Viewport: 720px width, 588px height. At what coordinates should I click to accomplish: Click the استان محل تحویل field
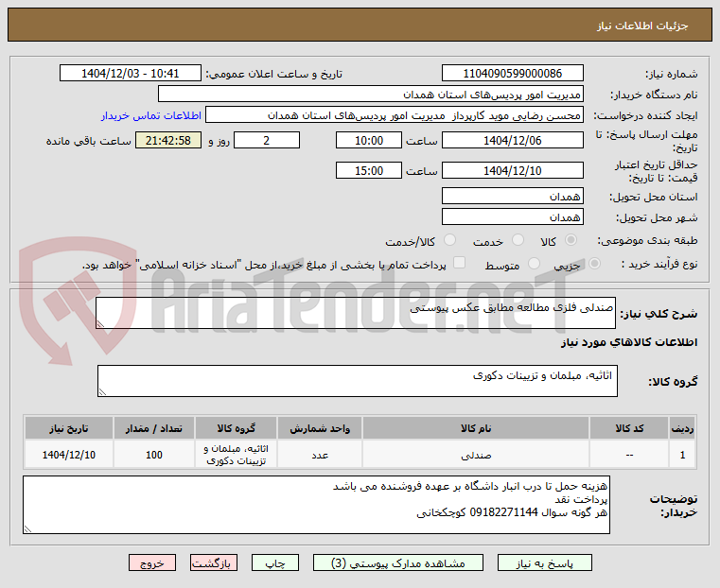513,197
